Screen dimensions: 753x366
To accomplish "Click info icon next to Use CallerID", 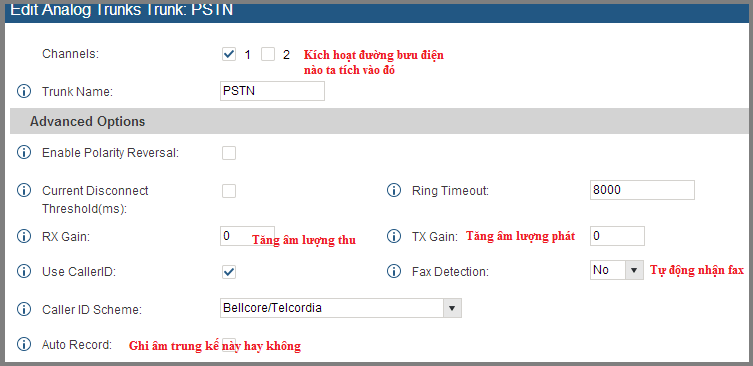I will (24, 271).
